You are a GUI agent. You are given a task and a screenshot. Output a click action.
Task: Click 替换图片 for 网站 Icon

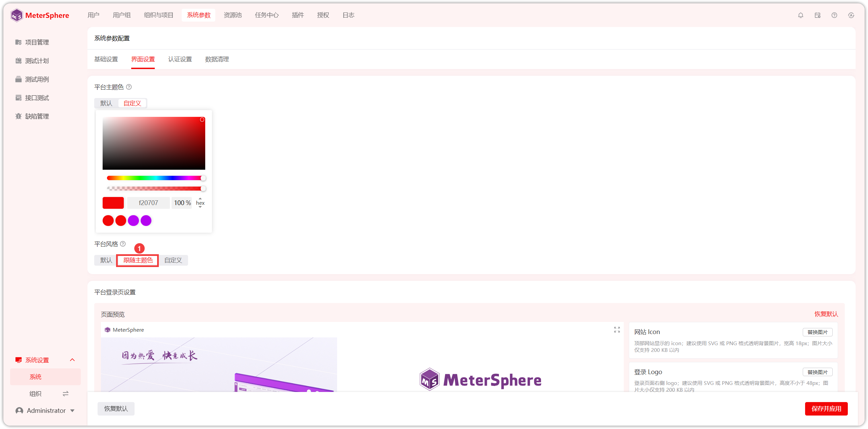coord(818,332)
